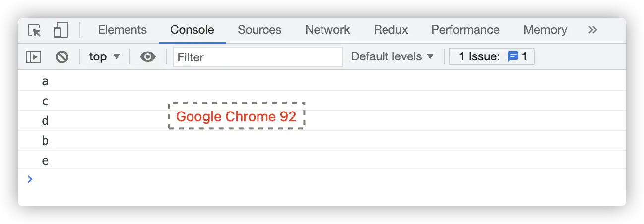644x224 pixels.
Task: Focus the Filter input field
Action: point(258,57)
